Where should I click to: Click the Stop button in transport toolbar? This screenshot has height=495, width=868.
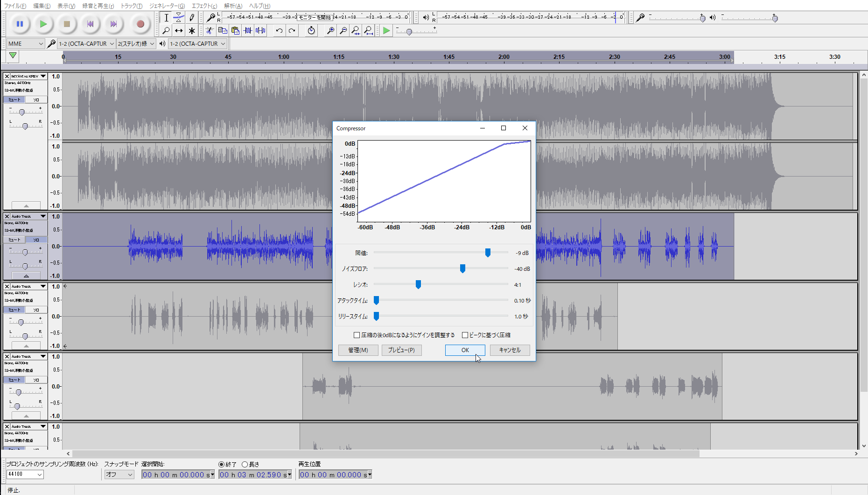coord(67,24)
